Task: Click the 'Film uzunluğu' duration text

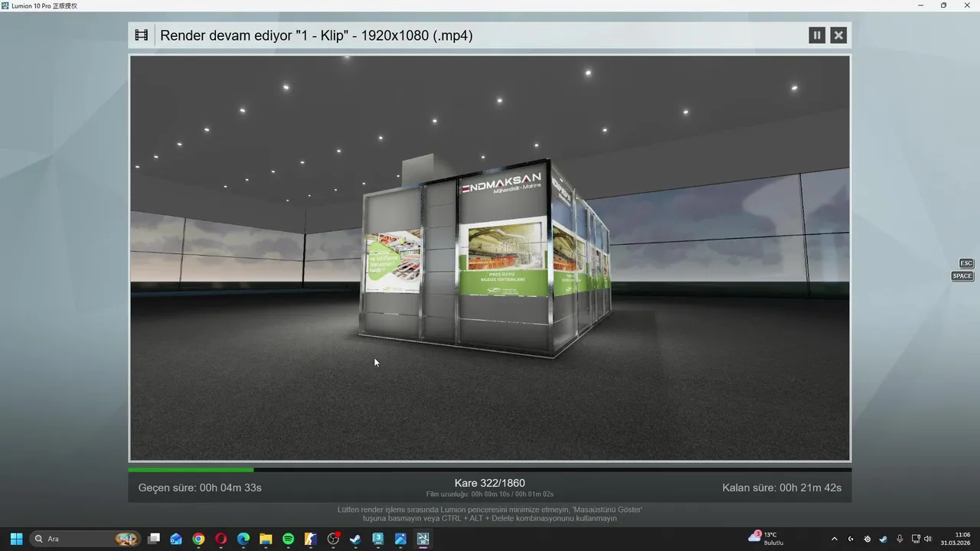Action: (x=490, y=494)
